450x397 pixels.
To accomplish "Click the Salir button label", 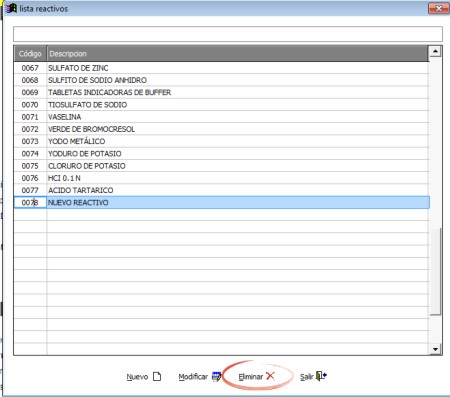I will tap(307, 377).
